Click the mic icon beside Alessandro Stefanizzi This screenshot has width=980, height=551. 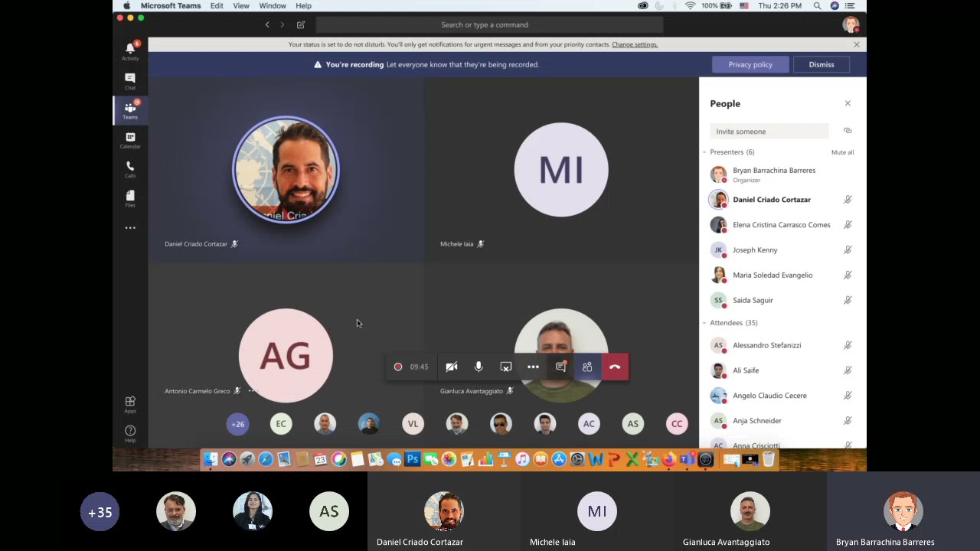point(848,345)
